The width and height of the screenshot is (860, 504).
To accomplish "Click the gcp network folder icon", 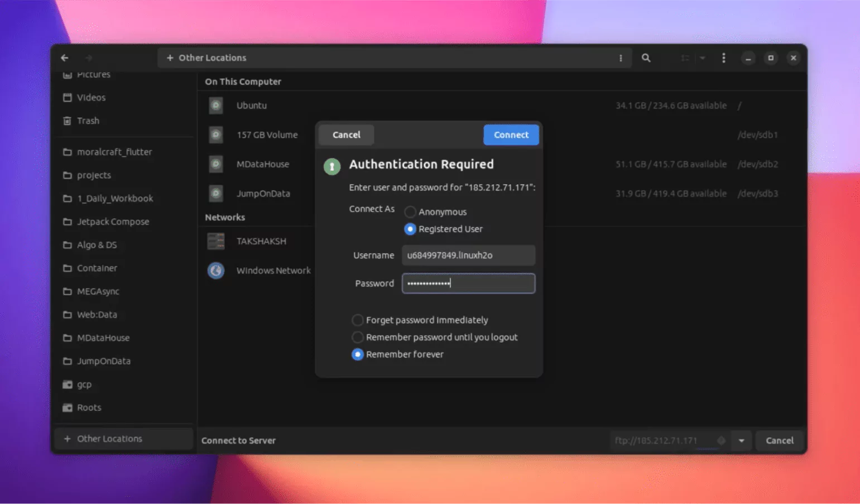I will (68, 385).
